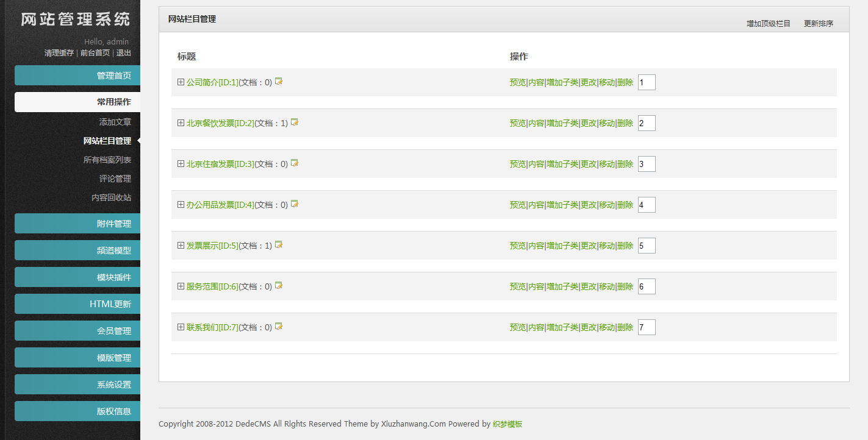Image resolution: width=868 pixels, height=440 pixels.
Task: Click the edit icon next to 公司简介
Action: tap(279, 82)
